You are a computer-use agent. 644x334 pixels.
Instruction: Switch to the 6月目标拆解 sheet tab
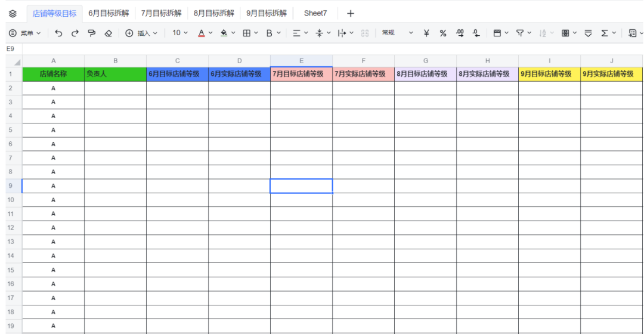pos(109,14)
